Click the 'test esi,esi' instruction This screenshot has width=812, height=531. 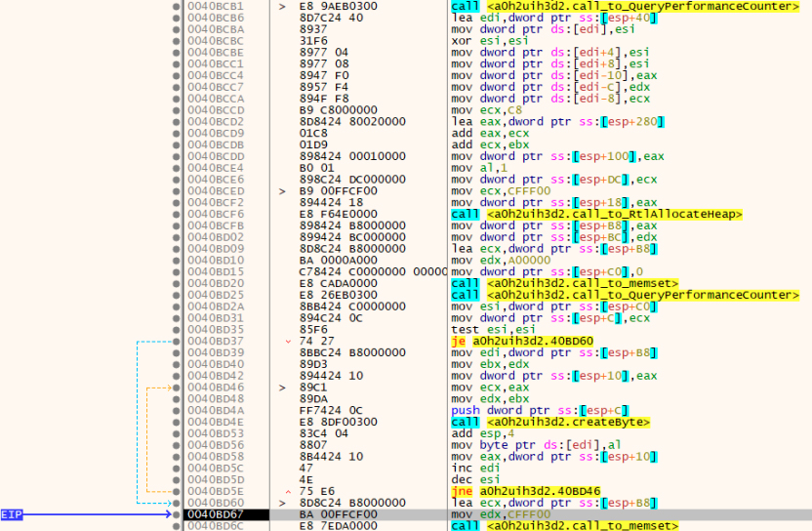pyautogui.click(x=493, y=330)
